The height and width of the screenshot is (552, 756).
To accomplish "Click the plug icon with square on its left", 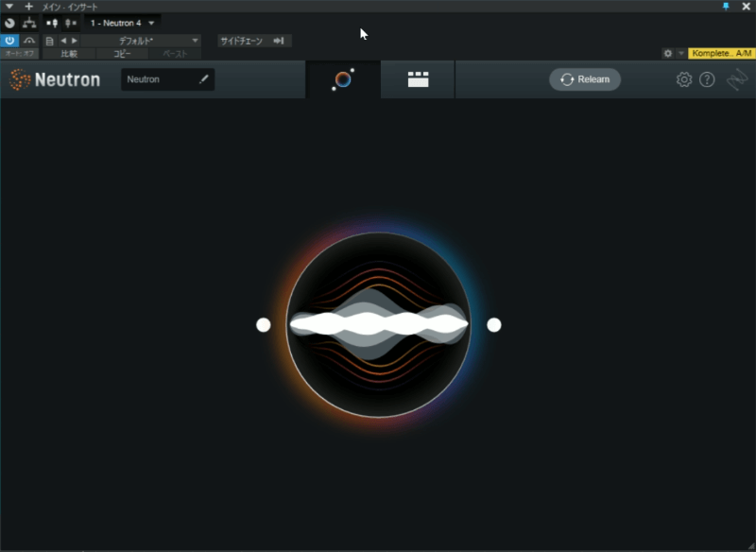I will click(x=52, y=23).
